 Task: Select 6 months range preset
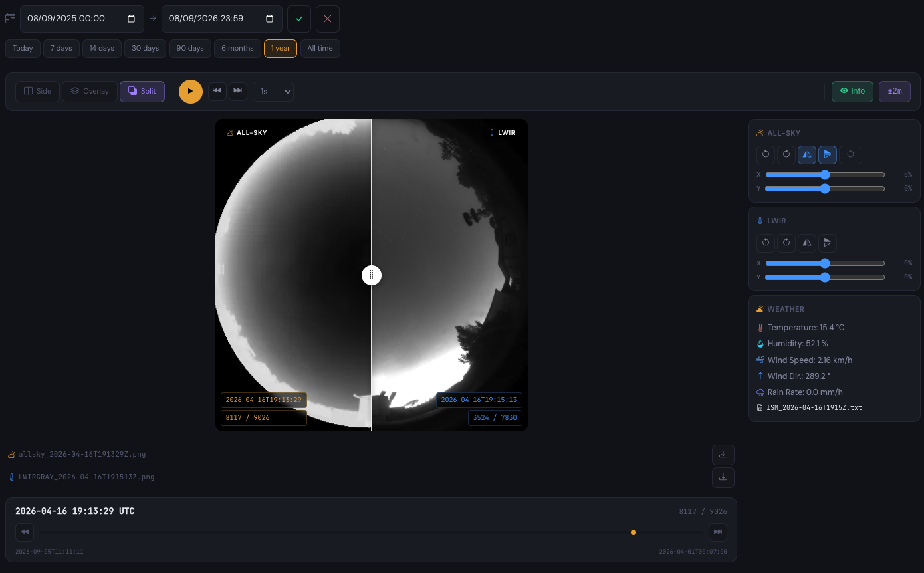pos(237,49)
